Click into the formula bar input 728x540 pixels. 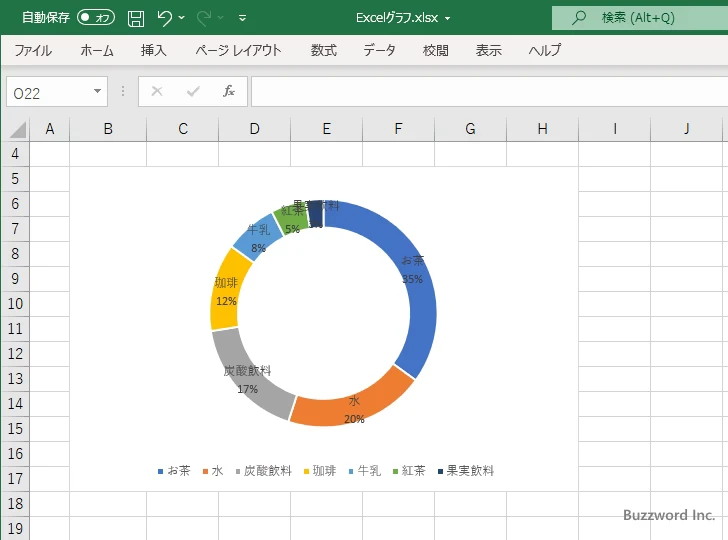click(489, 92)
